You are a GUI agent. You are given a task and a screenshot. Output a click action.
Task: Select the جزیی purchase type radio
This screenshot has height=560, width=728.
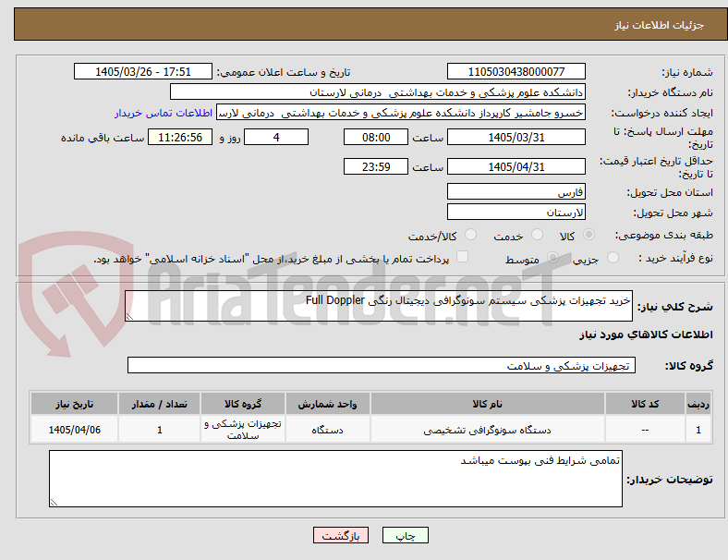coord(613,257)
